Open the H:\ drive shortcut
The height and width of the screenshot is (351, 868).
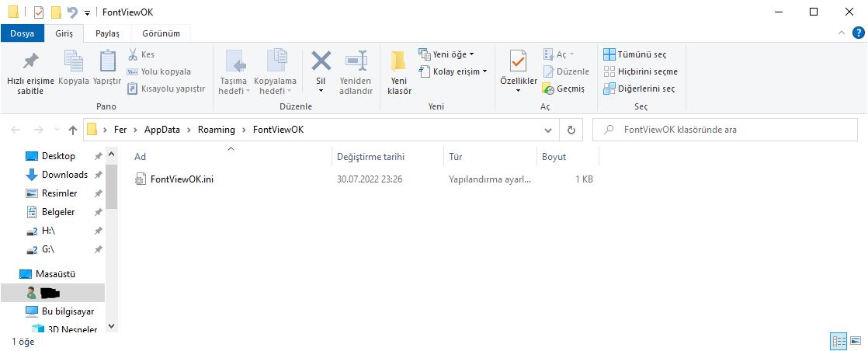48,231
